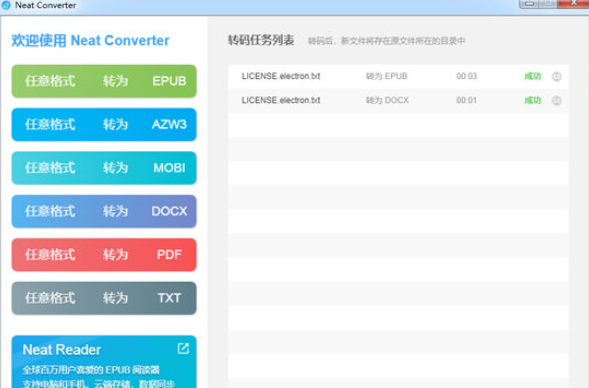The height and width of the screenshot is (388, 589).
Task: Click the success status of DOCX task
Action: coord(533,100)
